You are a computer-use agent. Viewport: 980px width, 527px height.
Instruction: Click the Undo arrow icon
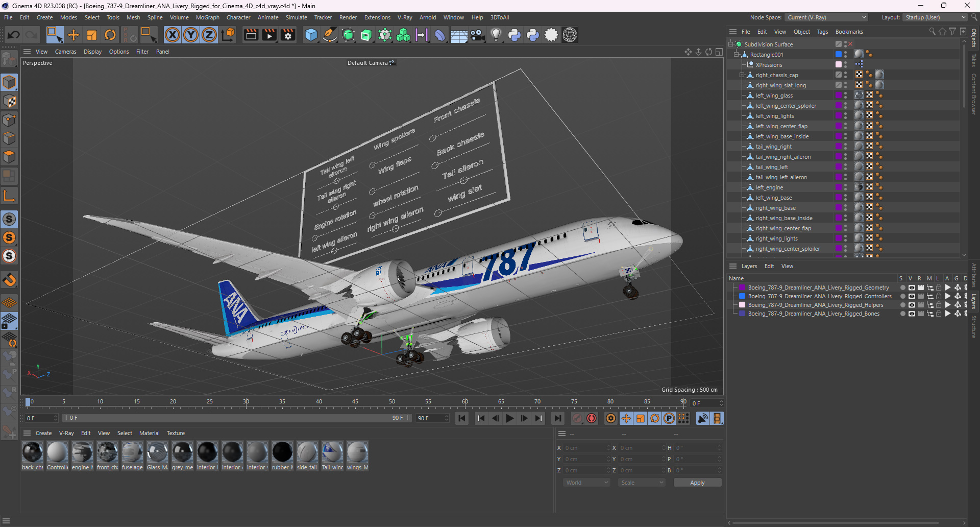tap(14, 35)
